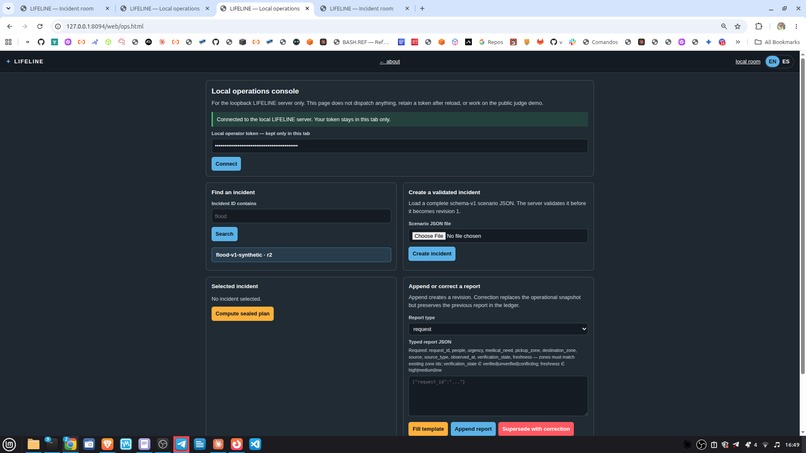806x453 pixels.
Task: Click the address bar URL
Action: point(105,26)
